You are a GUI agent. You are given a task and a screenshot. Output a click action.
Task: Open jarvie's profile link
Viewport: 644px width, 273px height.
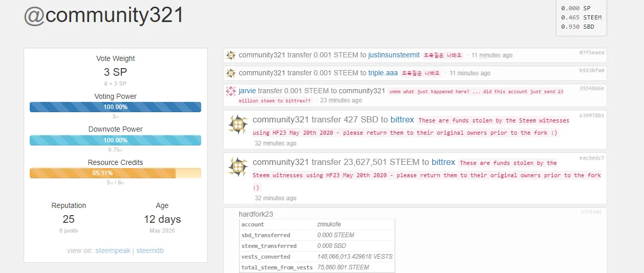pos(247,91)
